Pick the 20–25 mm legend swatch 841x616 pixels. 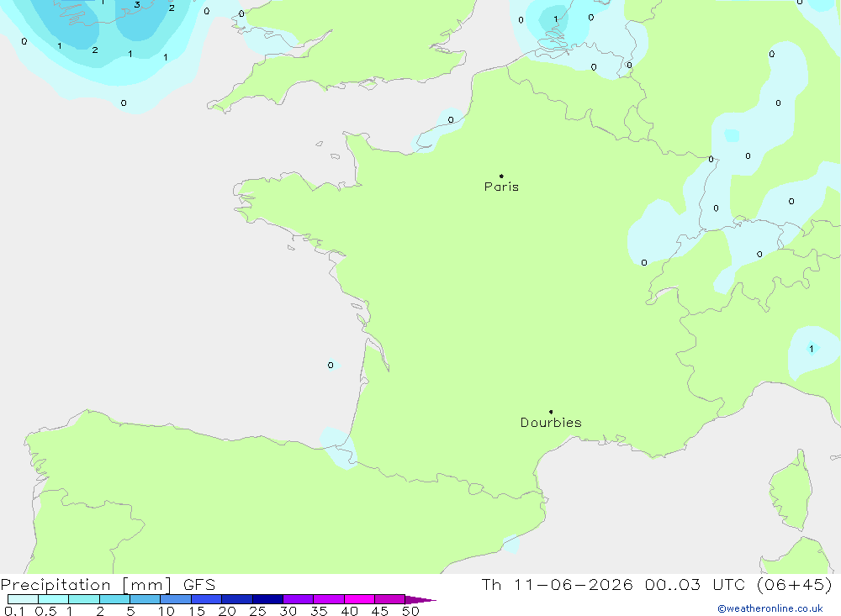tap(237, 599)
